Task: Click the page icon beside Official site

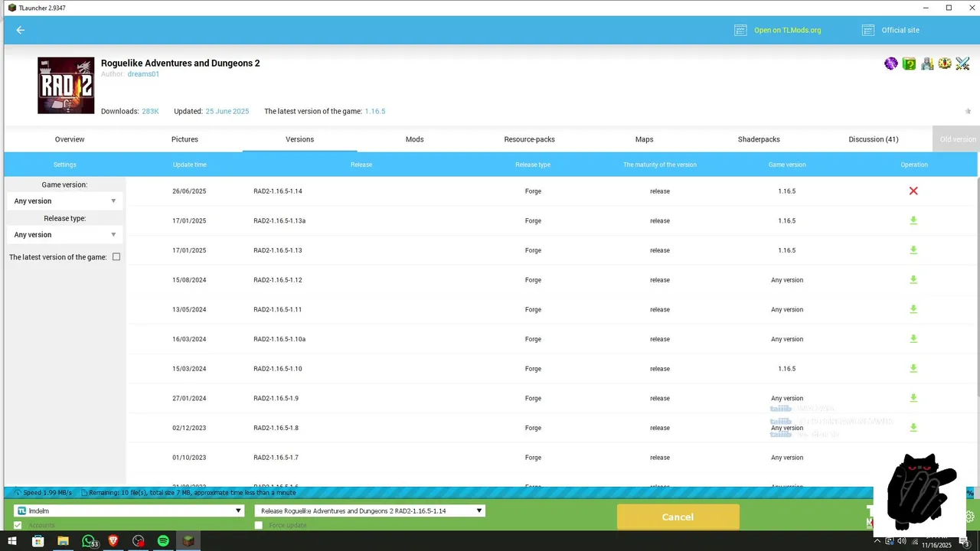Action: pos(868,30)
